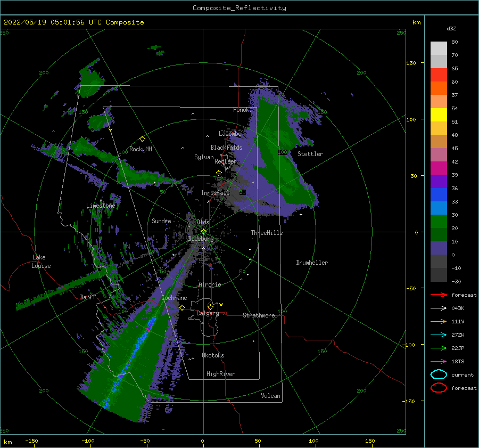479x448 pixels.
Task: Click the cyan current ellipse icon
Action: pyautogui.click(x=439, y=374)
